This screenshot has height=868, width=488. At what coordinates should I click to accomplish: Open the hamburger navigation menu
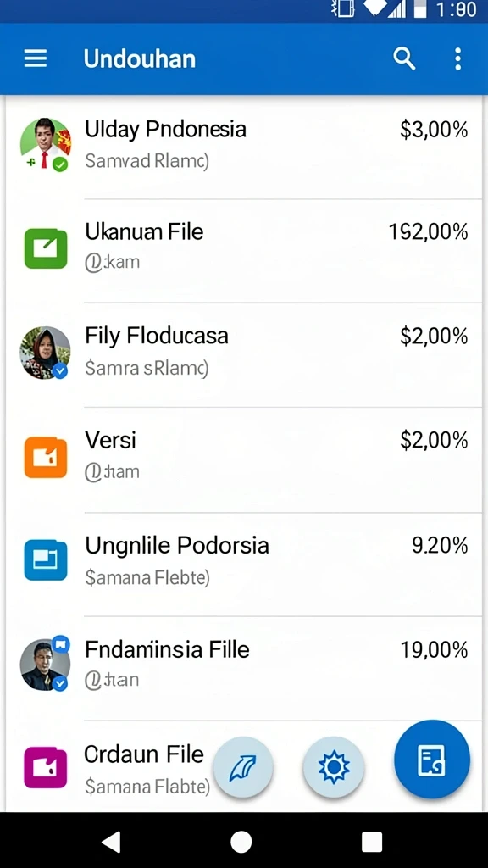coord(36,58)
